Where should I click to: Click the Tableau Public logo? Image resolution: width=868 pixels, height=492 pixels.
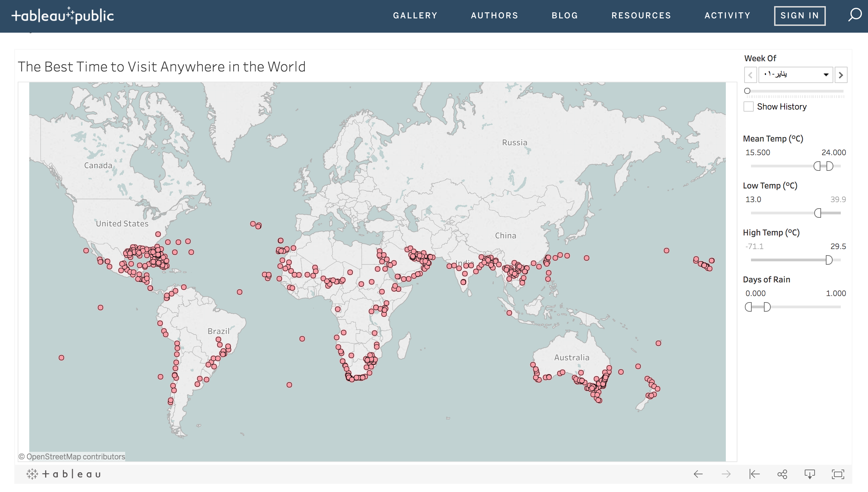pyautogui.click(x=63, y=15)
